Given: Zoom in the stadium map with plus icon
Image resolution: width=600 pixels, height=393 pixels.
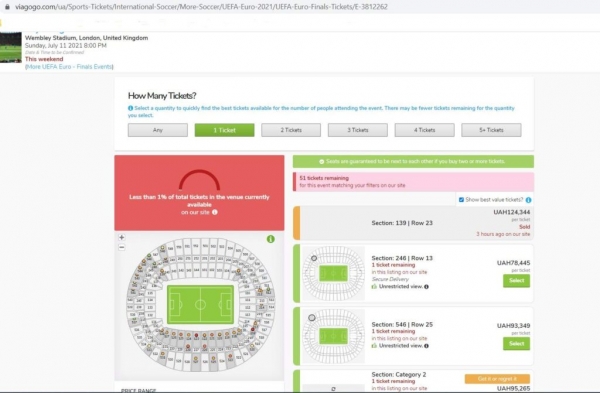Looking at the screenshot, I should point(122,237).
